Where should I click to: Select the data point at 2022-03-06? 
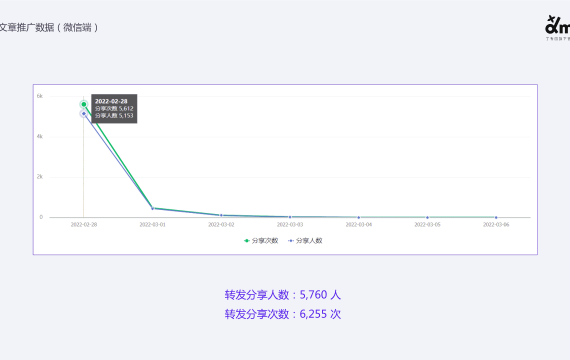coord(496,217)
